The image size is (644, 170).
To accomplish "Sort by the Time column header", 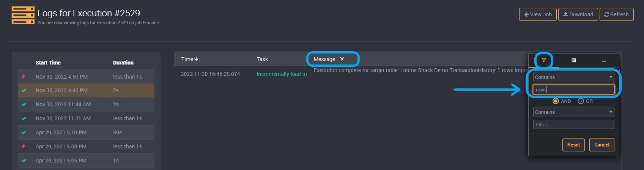I will (190, 59).
